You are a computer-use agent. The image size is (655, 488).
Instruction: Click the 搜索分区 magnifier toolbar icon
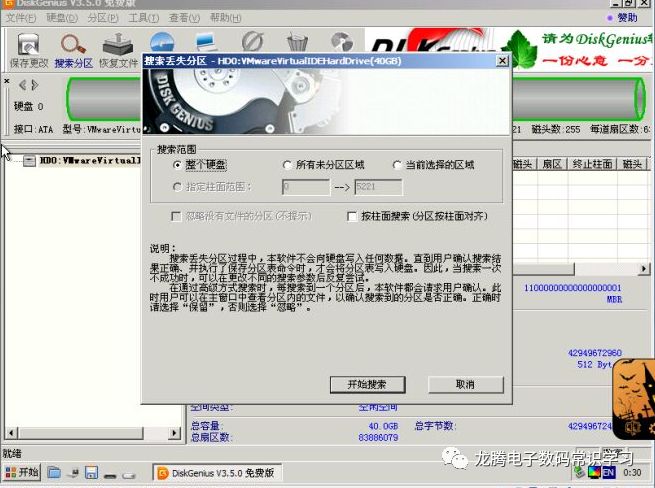[x=74, y=45]
